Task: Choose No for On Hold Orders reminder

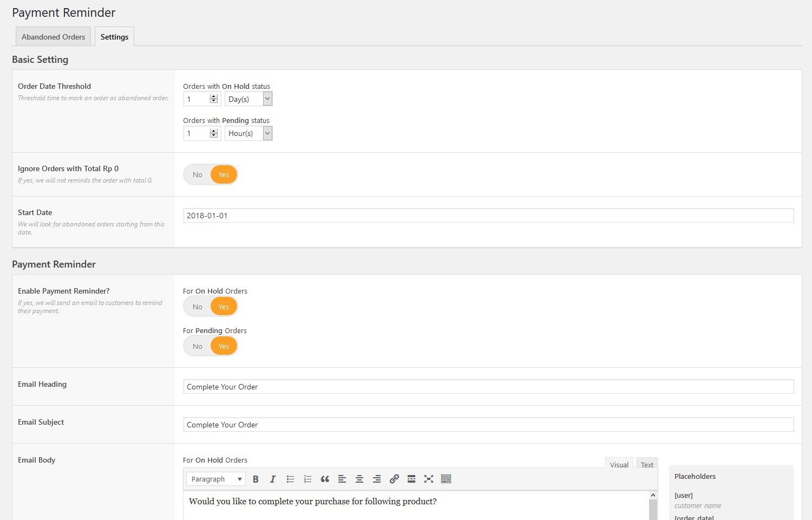Action: tap(198, 307)
